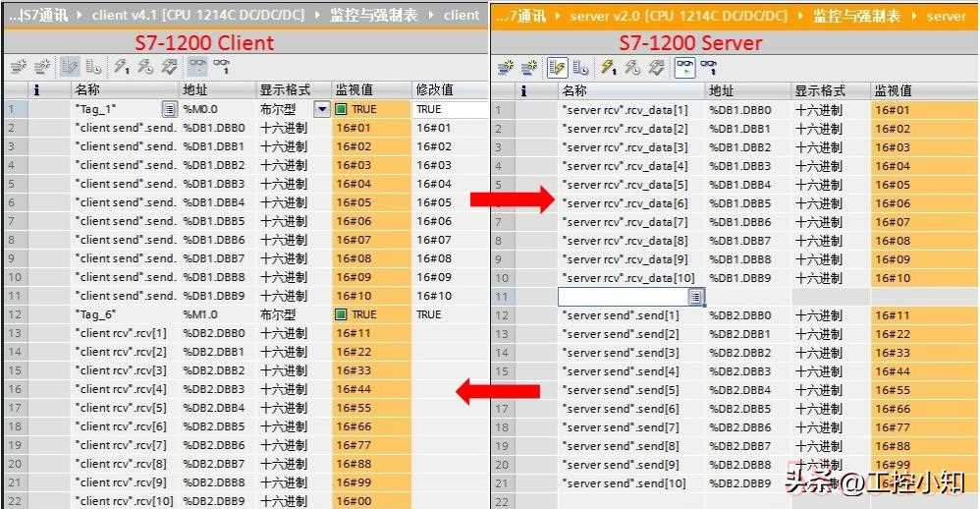Image resolution: width=980 pixels, height=509 pixels.
Task: Click Modify once now lightning icon, server
Action: [608, 67]
